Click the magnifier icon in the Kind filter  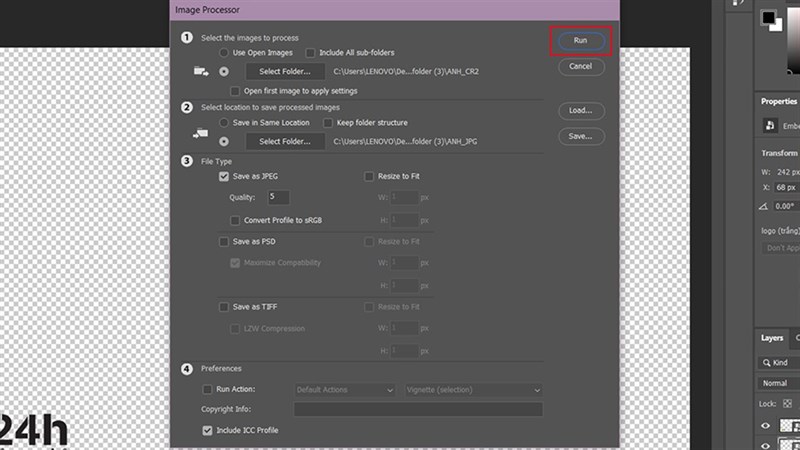click(766, 363)
